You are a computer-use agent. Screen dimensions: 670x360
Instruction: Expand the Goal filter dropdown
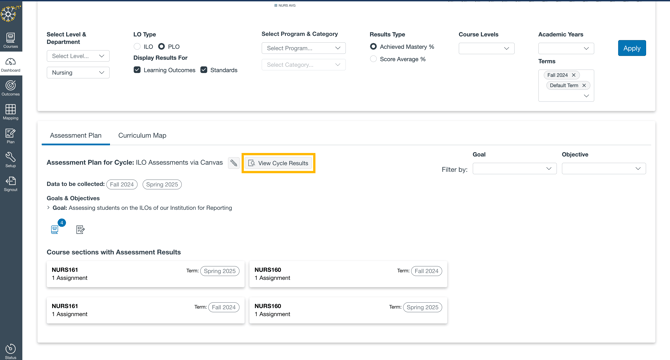coord(514,169)
